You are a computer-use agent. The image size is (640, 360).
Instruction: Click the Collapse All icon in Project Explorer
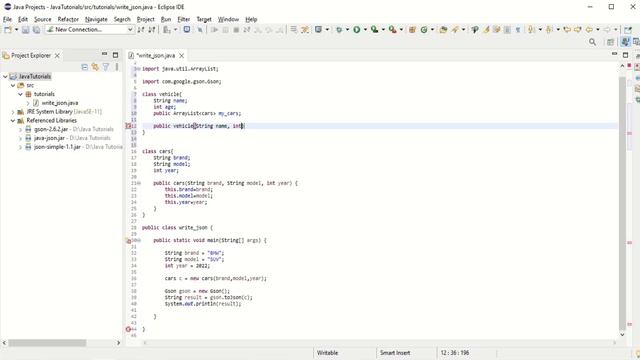tap(84, 67)
